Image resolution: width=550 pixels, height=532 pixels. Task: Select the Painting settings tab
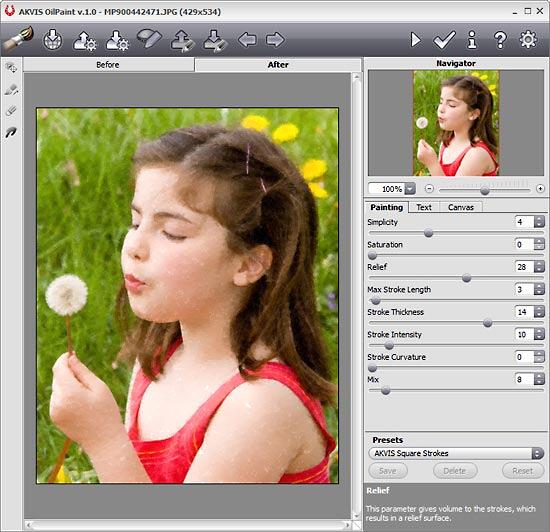point(387,207)
